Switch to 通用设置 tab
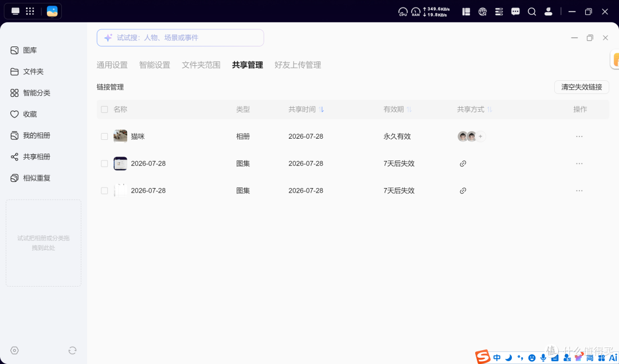Screen dimensions: 619x364 (x=112, y=65)
